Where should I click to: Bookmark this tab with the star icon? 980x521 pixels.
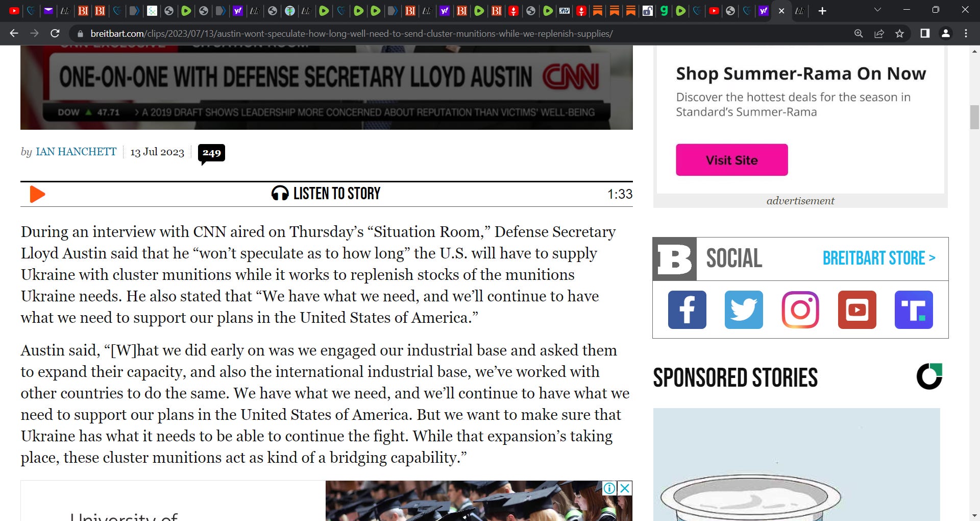pyautogui.click(x=899, y=34)
